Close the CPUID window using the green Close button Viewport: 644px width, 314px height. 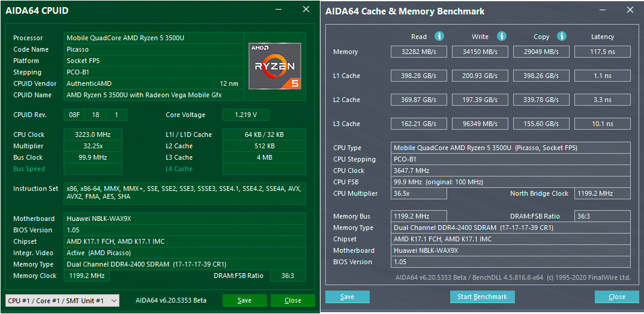click(292, 300)
